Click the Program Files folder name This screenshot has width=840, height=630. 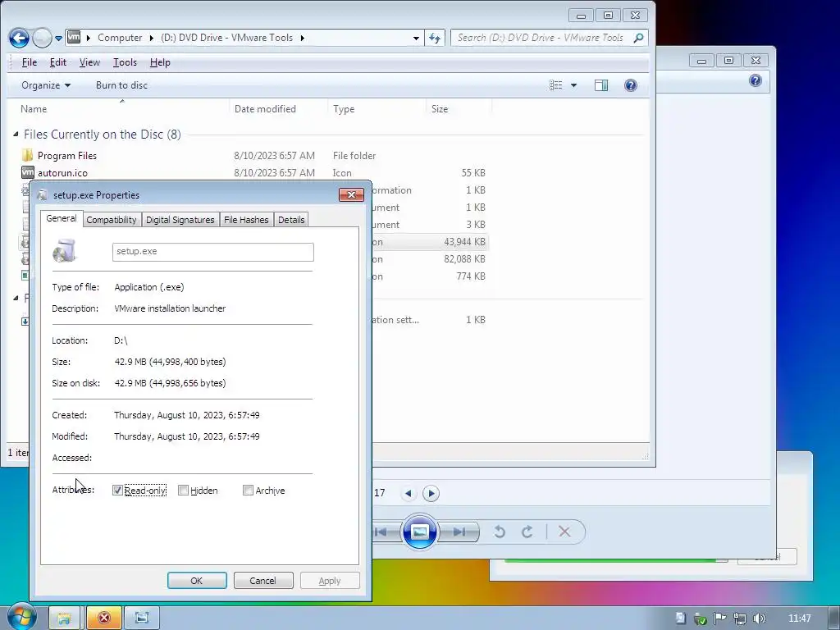[67, 156]
